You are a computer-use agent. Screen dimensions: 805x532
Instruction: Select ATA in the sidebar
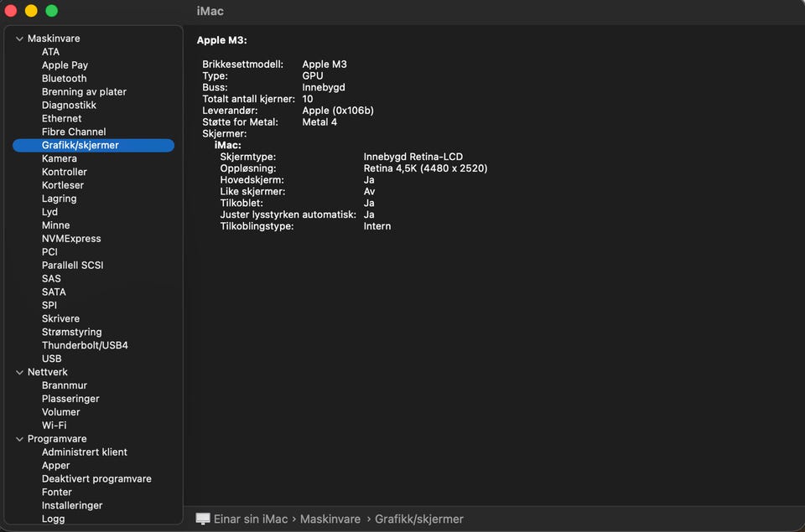50,52
